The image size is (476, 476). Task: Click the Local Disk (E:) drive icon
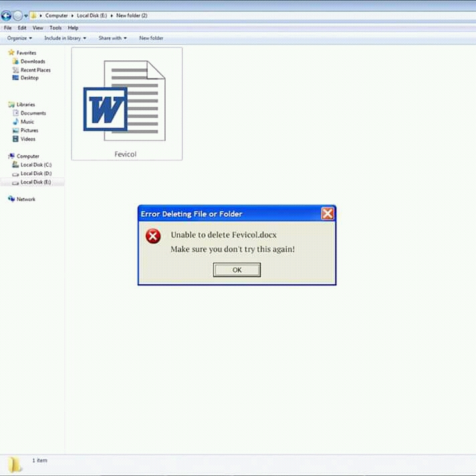15,183
